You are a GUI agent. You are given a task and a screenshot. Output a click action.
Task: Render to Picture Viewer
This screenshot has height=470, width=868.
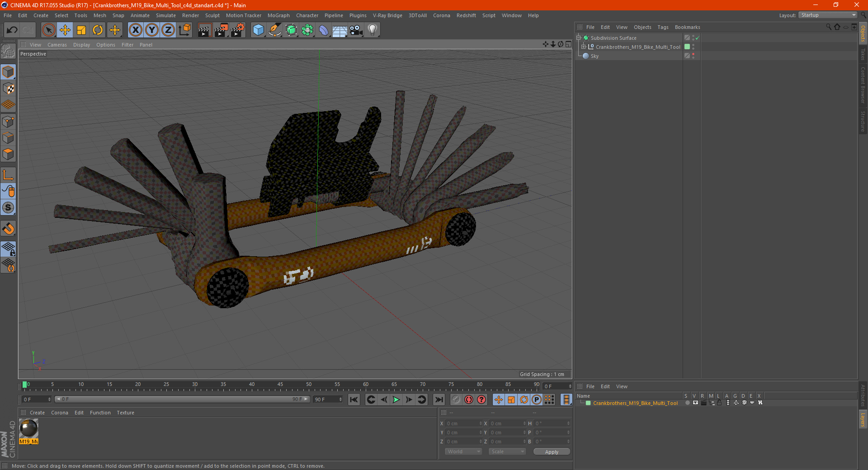pyautogui.click(x=221, y=30)
